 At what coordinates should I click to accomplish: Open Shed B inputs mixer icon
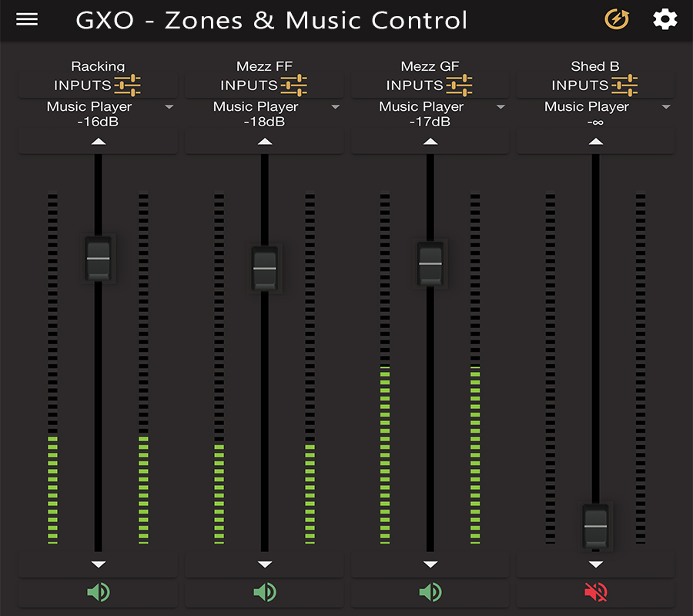tap(625, 85)
